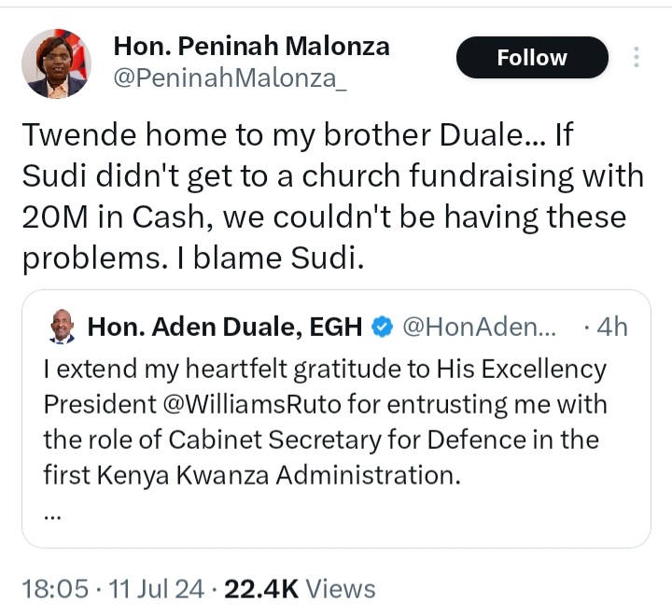Click the 'heartfelt gratitude' line in the quoted tweet

325,369
